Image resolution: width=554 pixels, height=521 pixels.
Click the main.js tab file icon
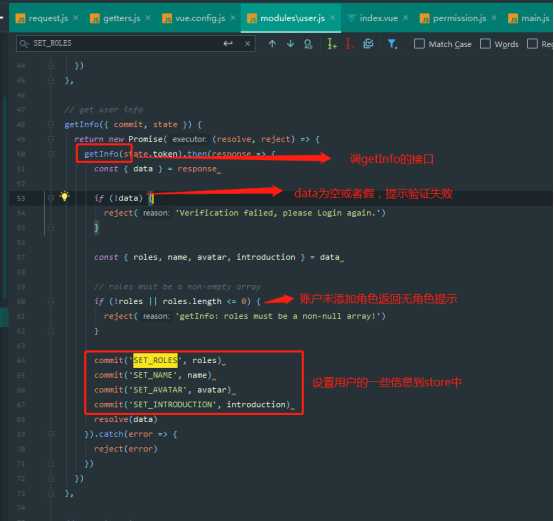pos(513,18)
